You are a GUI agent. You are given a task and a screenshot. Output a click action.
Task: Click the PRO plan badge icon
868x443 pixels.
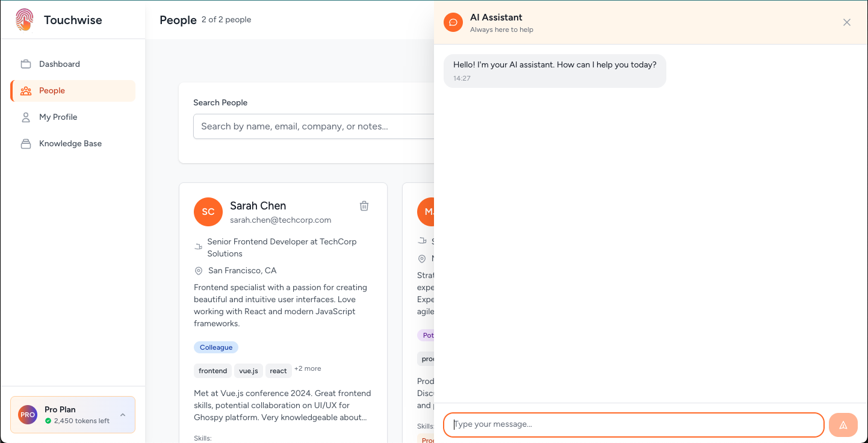[28, 415]
